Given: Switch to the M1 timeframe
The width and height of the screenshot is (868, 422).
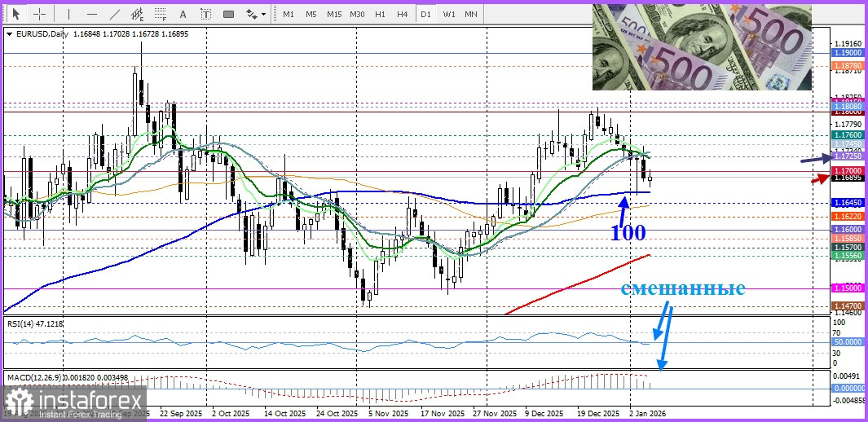Looking at the screenshot, I should pos(289,14).
